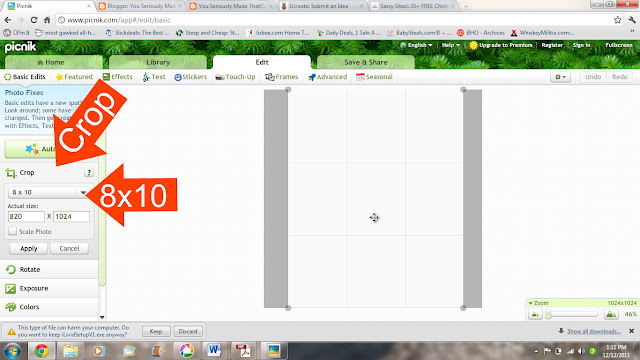The width and height of the screenshot is (640, 360).
Task: Click the sidebar scroll down arrow
Action: (102, 317)
